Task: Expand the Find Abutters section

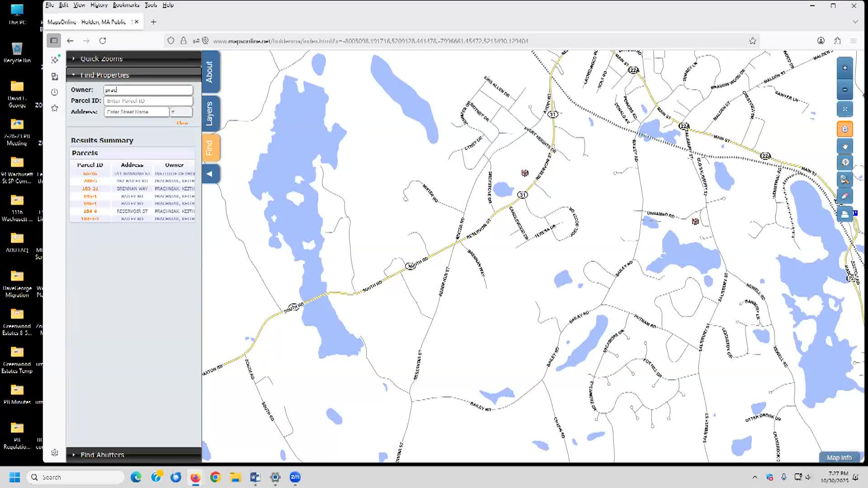Action: tap(102, 455)
